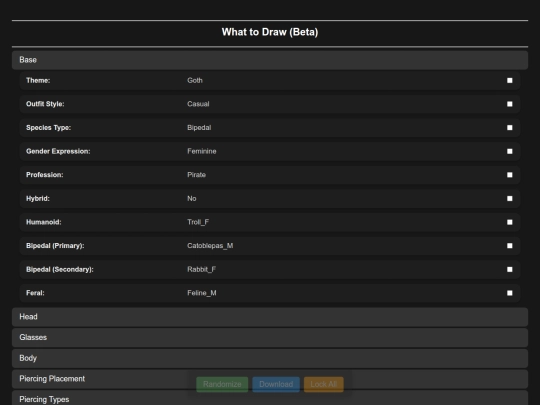540x405 pixels.
Task: Click the What to Draw (Beta) heading
Action: pos(270,32)
